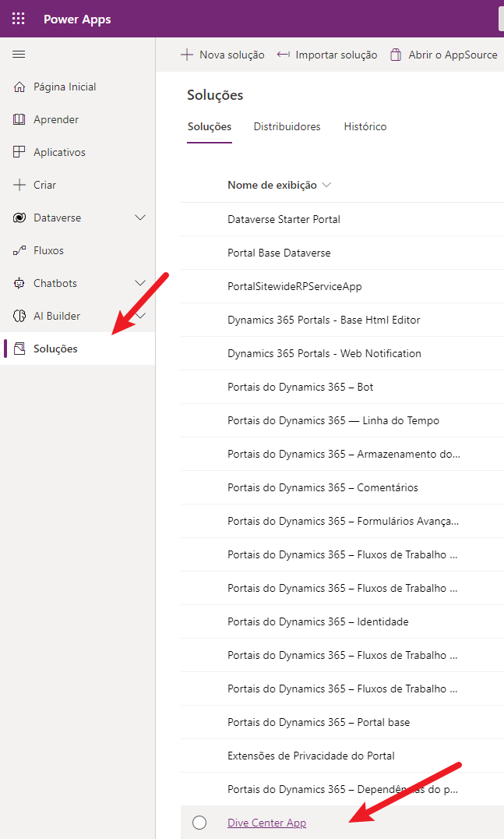Click the Criar plus icon

(19, 185)
